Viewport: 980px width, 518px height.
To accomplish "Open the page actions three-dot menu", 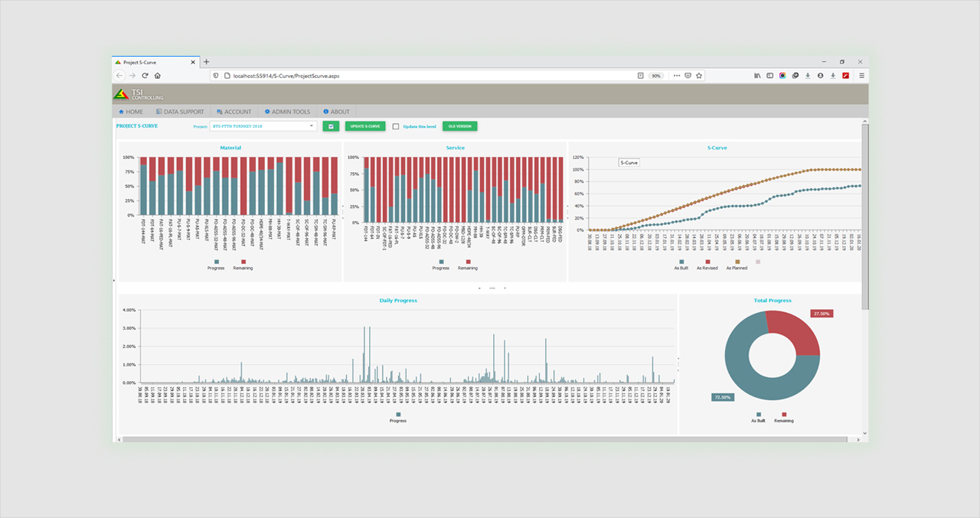I will [676, 76].
